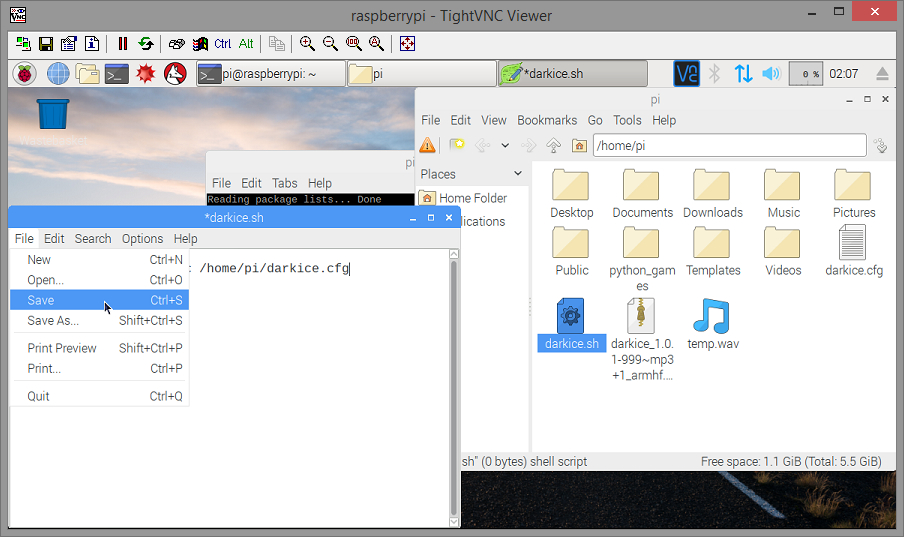Click the go button beside the path field
This screenshot has height=537, width=904.
click(x=880, y=145)
